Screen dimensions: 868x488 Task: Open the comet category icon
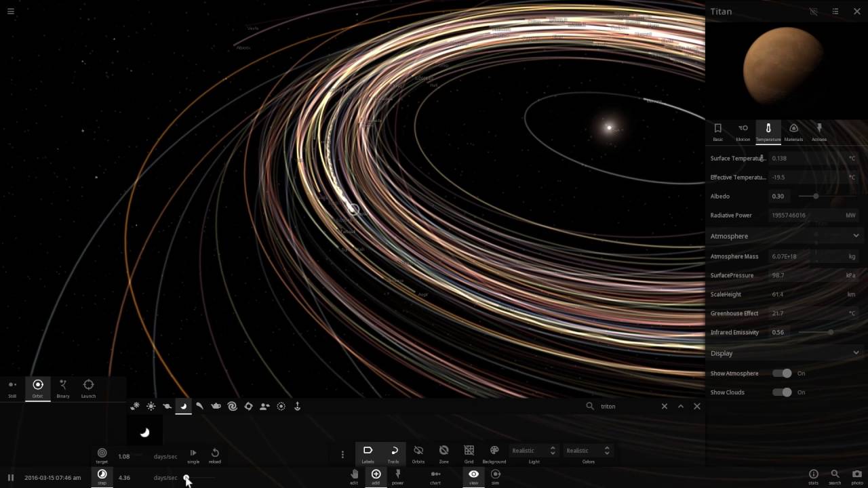click(x=199, y=406)
